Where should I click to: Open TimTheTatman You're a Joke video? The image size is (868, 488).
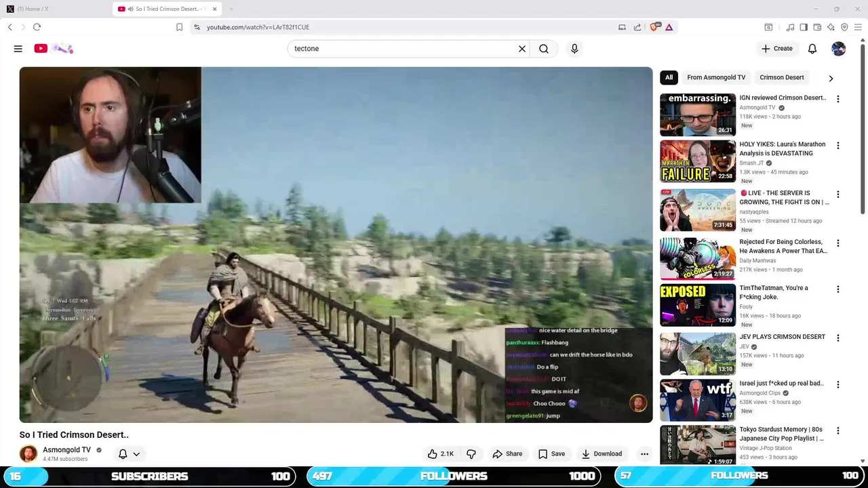tap(698, 305)
